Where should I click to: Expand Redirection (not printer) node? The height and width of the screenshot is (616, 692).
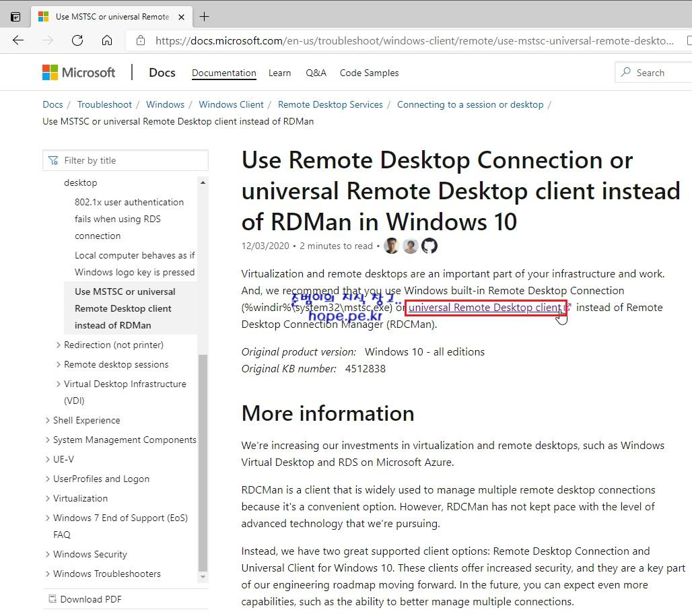click(x=59, y=345)
